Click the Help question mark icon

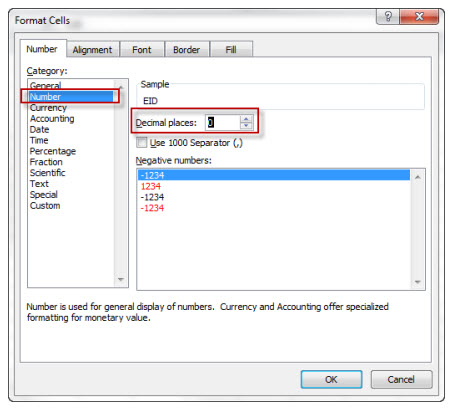388,16
